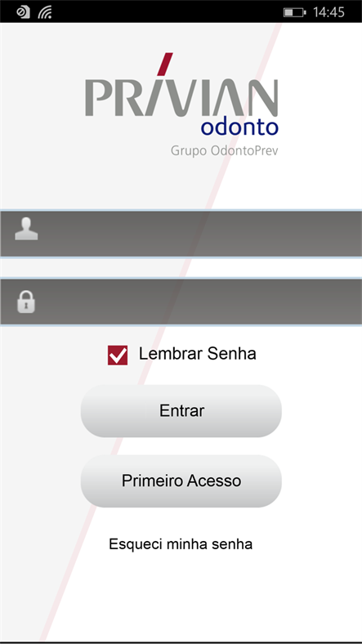This screenshot has width=362, height=644.
Task: Tap the 14:45 clock in status bar
Action: 328,13
